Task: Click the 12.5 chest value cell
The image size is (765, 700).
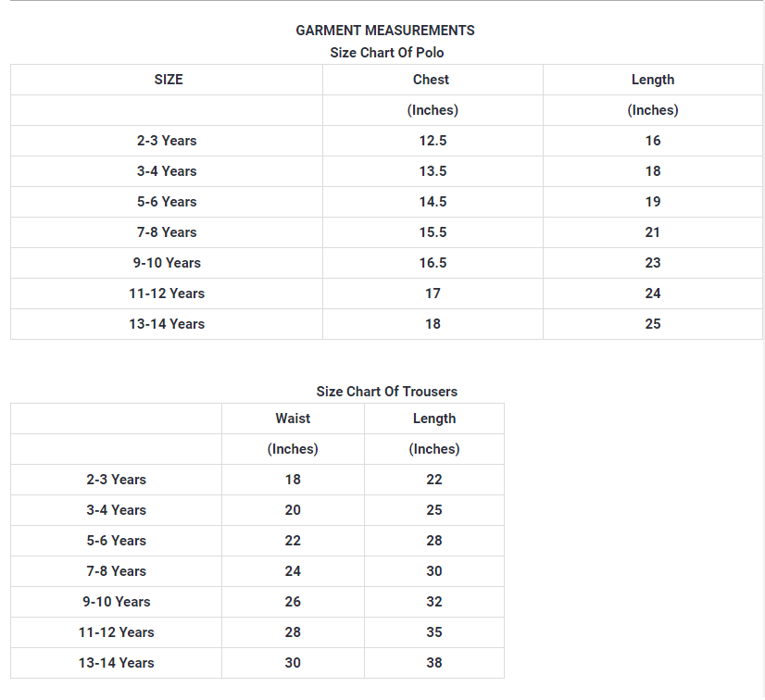Action: [432, 141]
